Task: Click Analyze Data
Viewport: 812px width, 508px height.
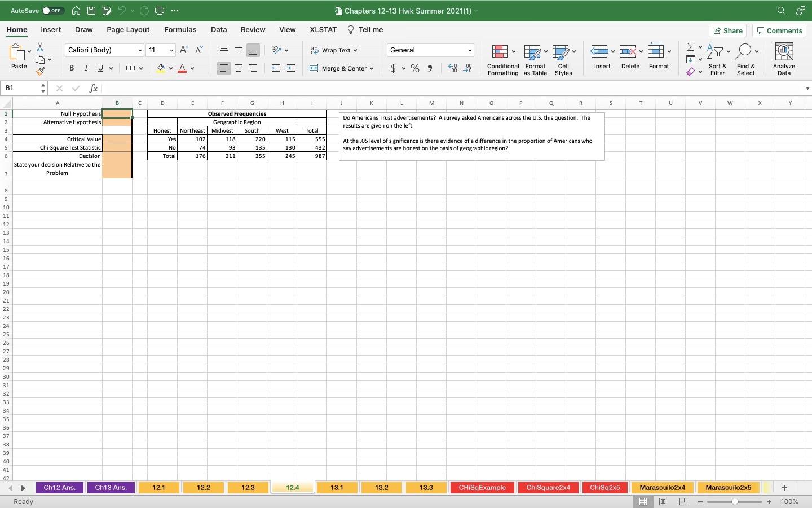Action: click(x=784, y=60)
